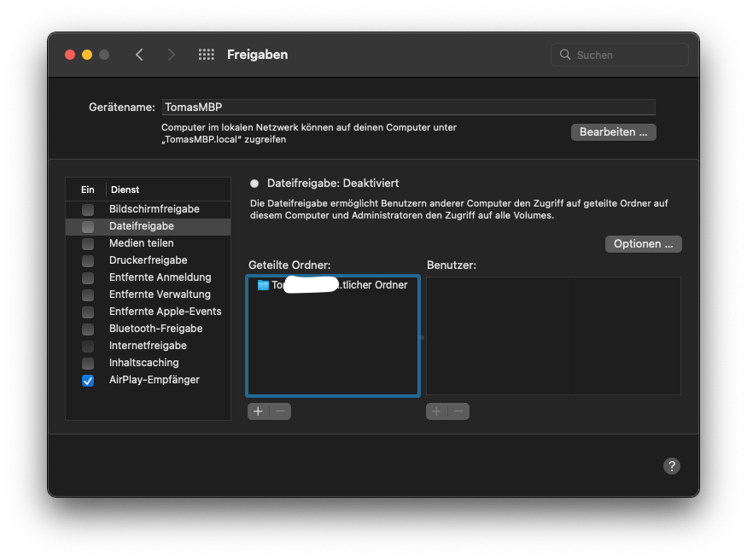This screenshot has width=747, height=560.
Task: Select Entfernte Apple-Events service
Action: click(149, 312)
